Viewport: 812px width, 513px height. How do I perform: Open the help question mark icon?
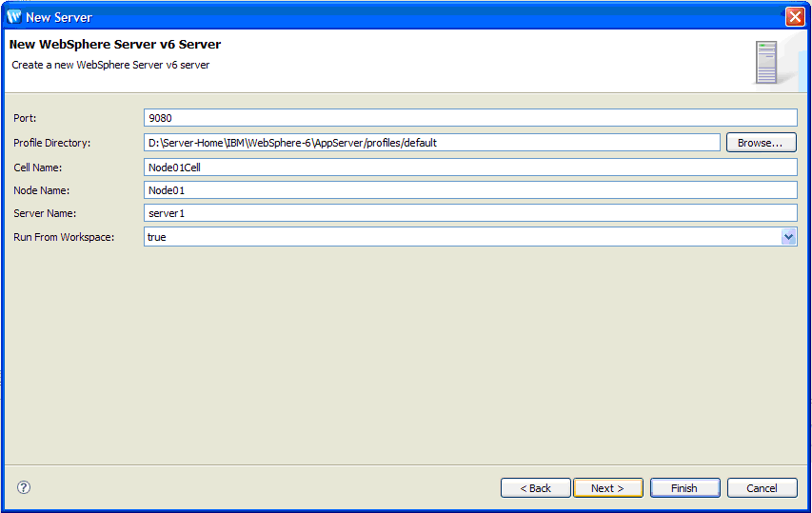coord(24,487)
